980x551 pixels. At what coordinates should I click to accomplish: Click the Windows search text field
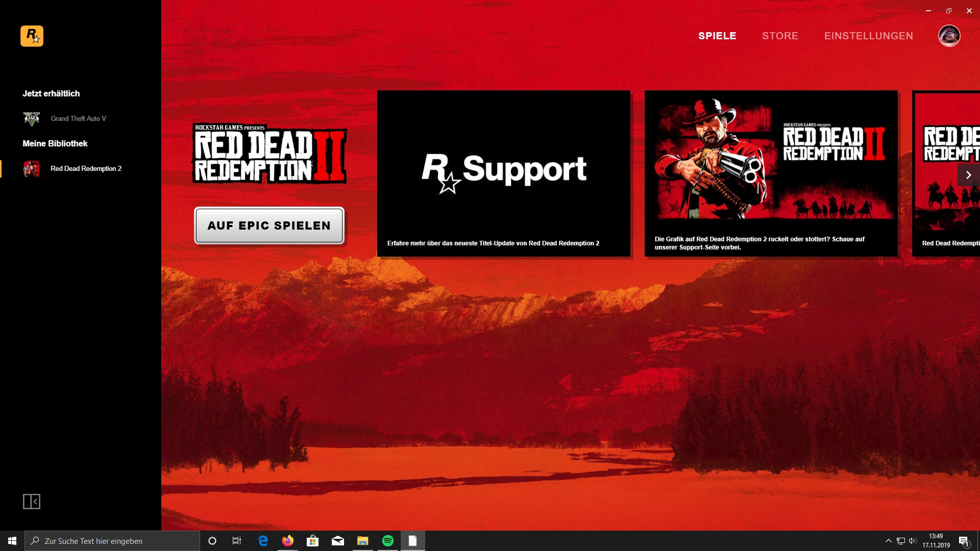(112, 541)
